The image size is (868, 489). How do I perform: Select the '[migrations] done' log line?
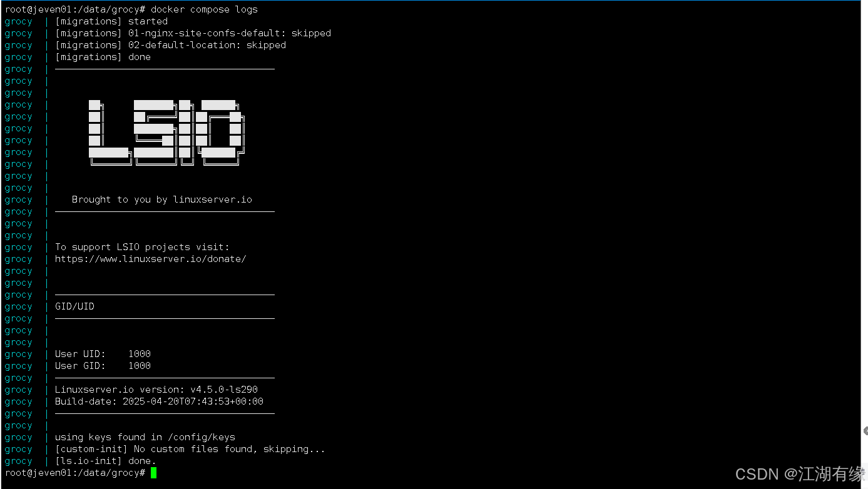103,57
